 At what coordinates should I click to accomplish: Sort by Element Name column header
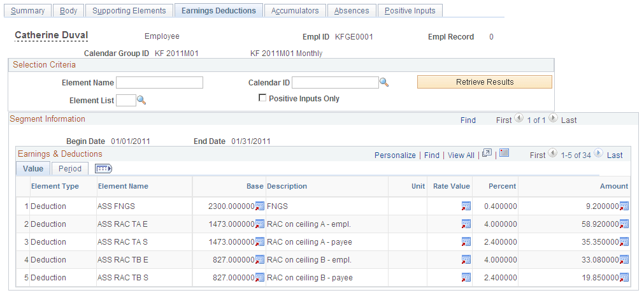tap(123, 186)
